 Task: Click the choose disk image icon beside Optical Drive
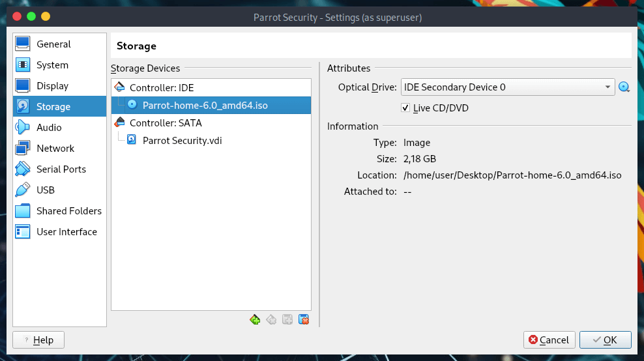[624, 87]
